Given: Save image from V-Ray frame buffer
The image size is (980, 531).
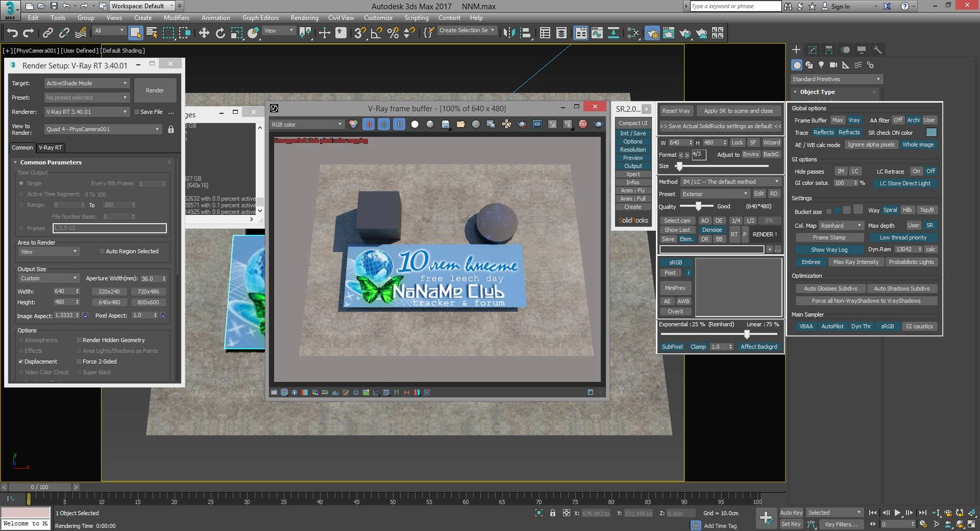Looking at the screenshot, I should (446, 124).
